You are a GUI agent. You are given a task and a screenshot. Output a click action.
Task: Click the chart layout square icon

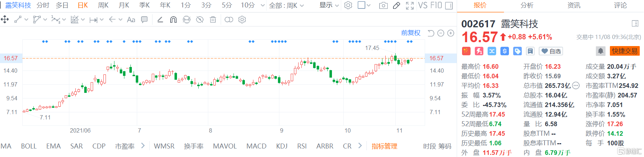[x=361, y=5]
